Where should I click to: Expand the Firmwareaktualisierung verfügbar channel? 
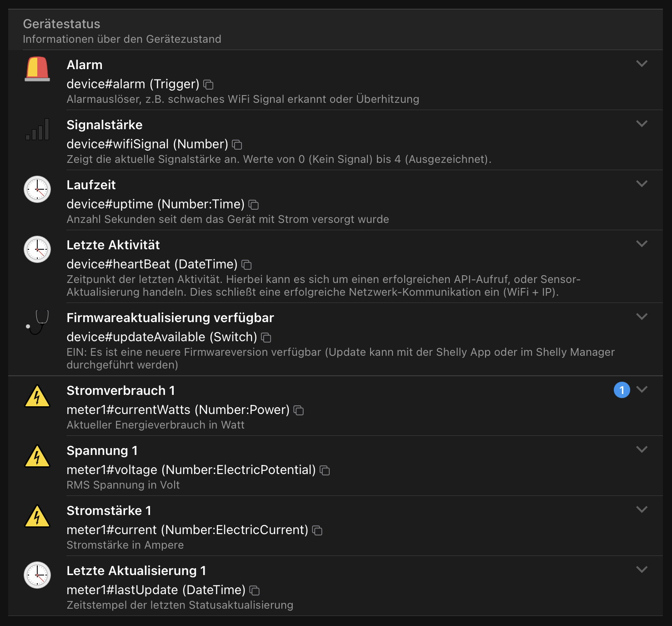click(x=642, y=317)
